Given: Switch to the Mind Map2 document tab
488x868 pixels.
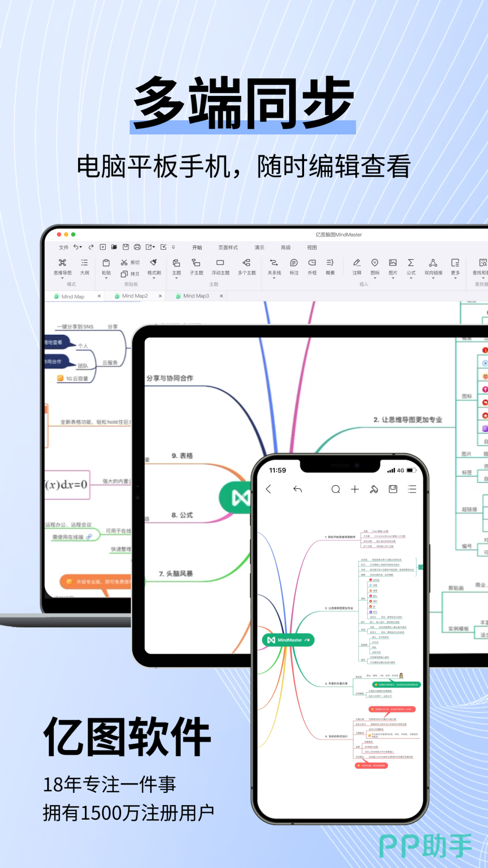Looking at the screenshot, I should [x=135, y=296].
